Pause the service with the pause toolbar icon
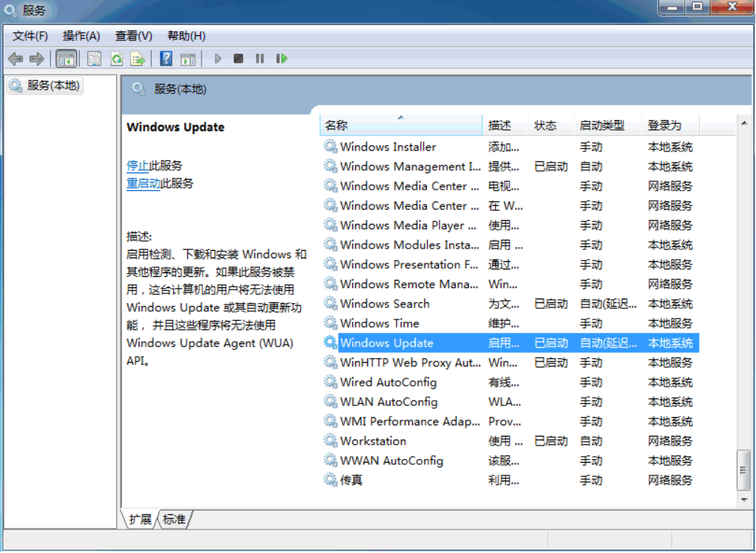Screen dimensions: 756x553 (x=259, y=58)
